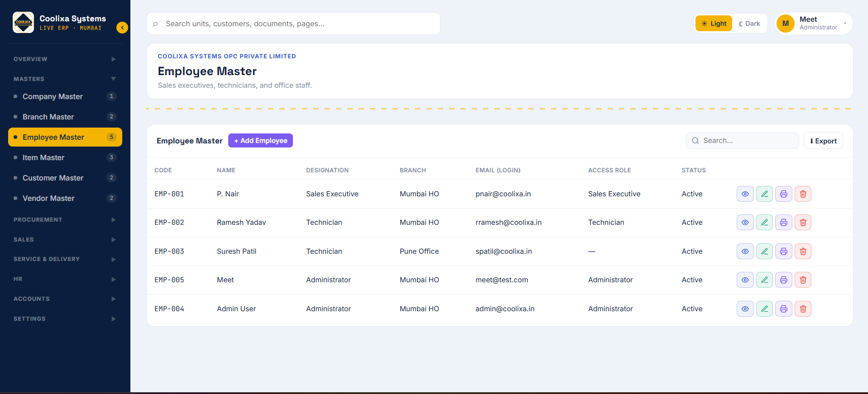Screen dimensions: 868x394
Task: View details for P. Nair
Action: [x=745, y=194]
